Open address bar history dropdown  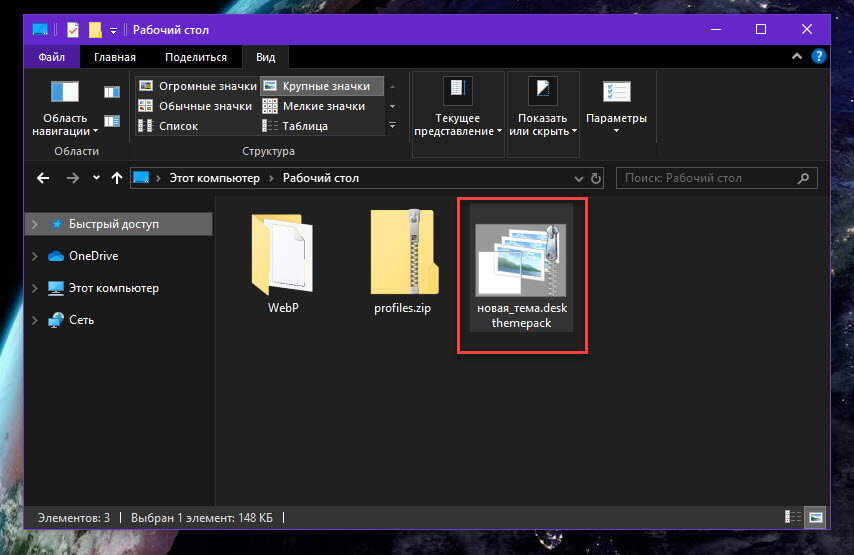[x=578, y=179]
